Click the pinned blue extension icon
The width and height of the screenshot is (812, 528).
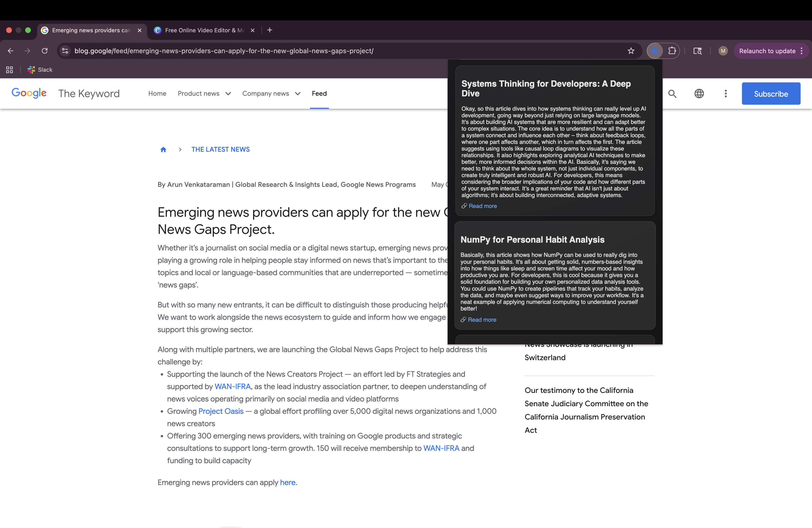point(654,51)
